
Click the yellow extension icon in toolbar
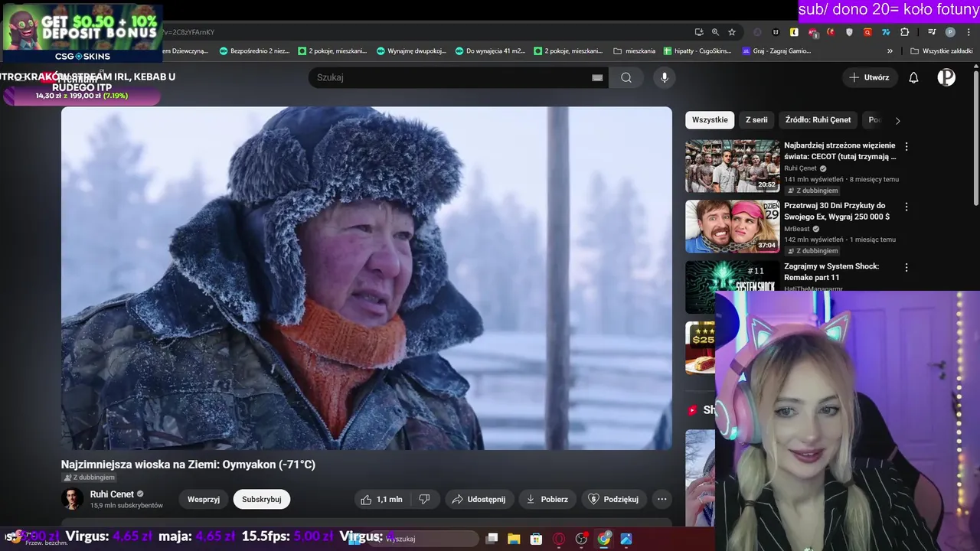click(794, 32)
